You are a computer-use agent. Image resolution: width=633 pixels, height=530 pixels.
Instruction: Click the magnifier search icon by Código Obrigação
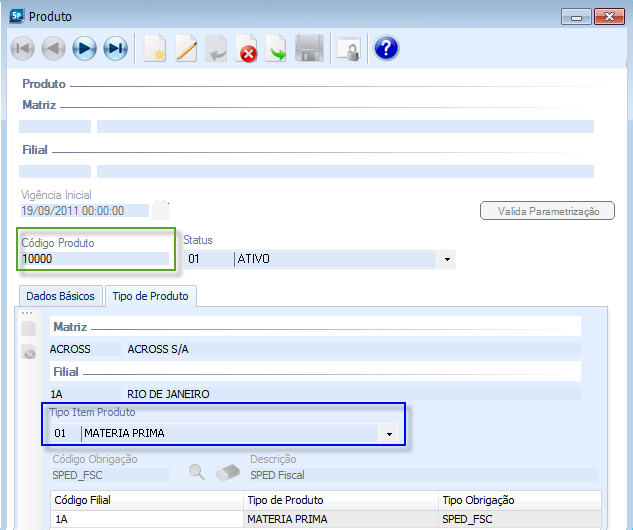pyautogui.click(x=198, y=473)
